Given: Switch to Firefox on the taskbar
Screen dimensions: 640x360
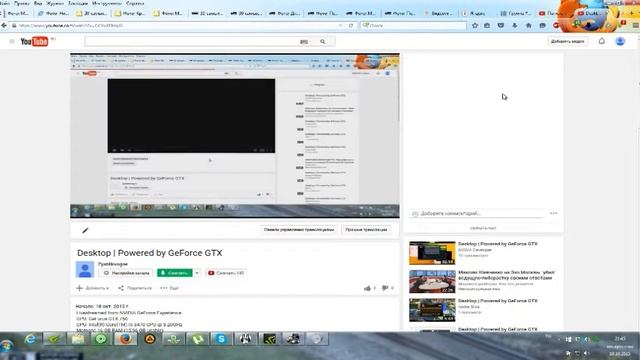Looking at the screenshot, I should [126, 339].
